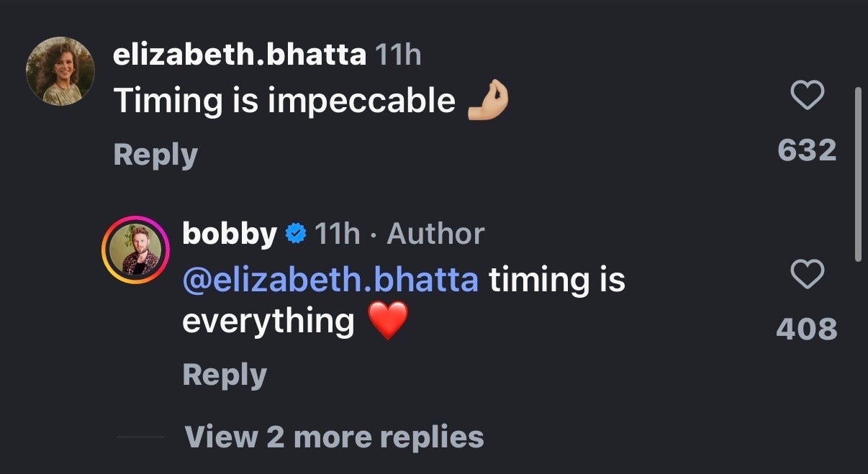Open the @elizabeth.bhatta mention link
The height and width of the screenshot is (474, 868).
point(330,280)
